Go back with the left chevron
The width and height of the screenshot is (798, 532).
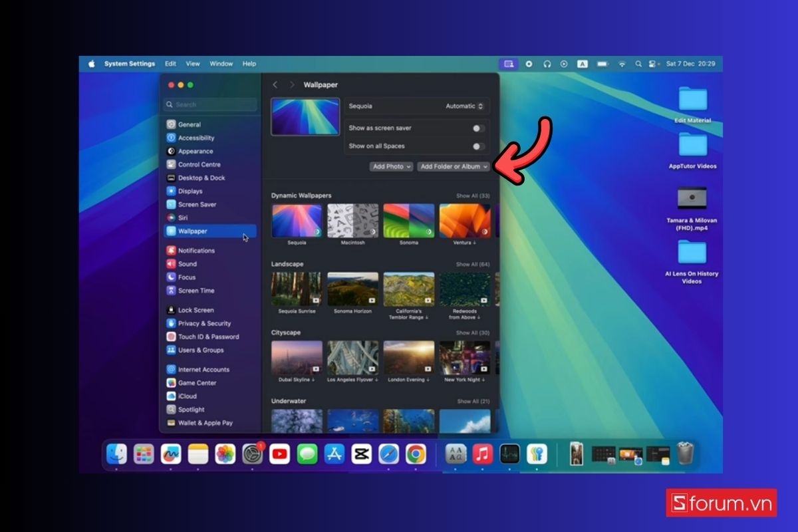275,84
